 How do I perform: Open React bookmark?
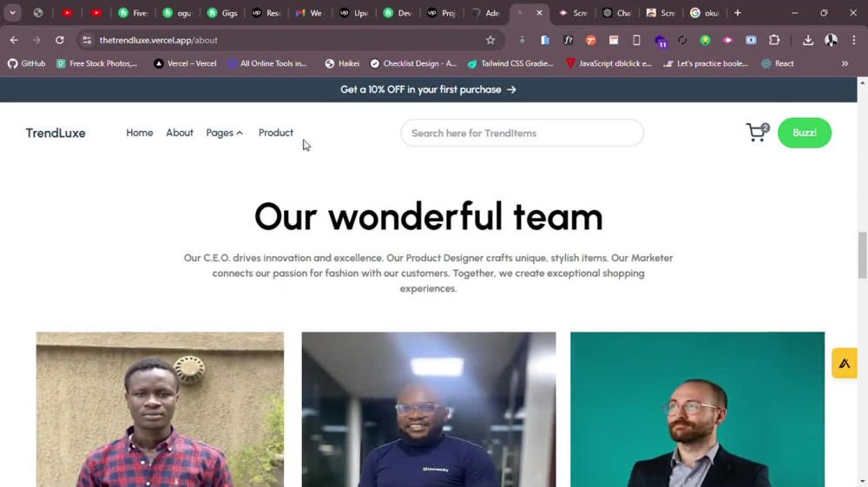coord(778,63)
